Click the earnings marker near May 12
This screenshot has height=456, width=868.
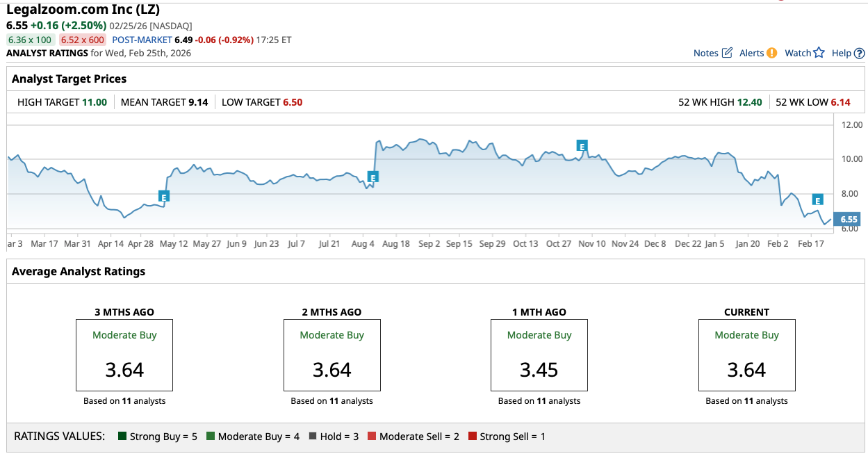coord(164,196)
